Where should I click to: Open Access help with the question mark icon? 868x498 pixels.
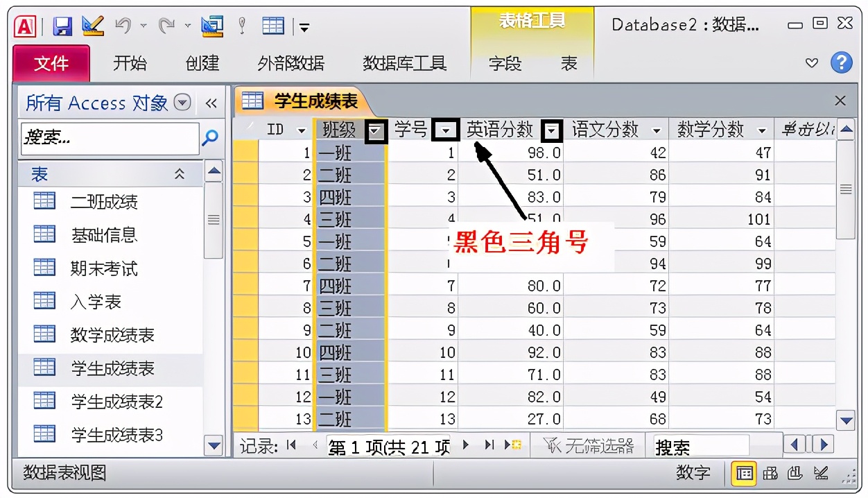[842, 63]
